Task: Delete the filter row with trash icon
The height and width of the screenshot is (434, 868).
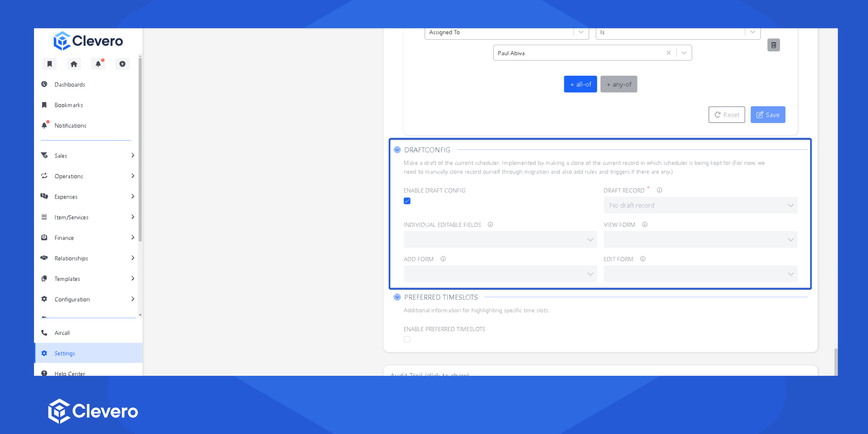Action: point(774,45)
